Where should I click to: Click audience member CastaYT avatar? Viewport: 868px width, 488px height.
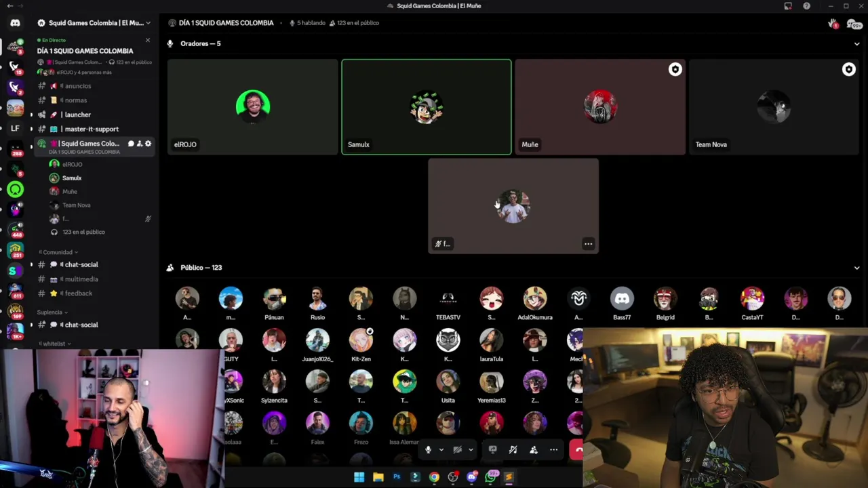[x=752, y=299]
